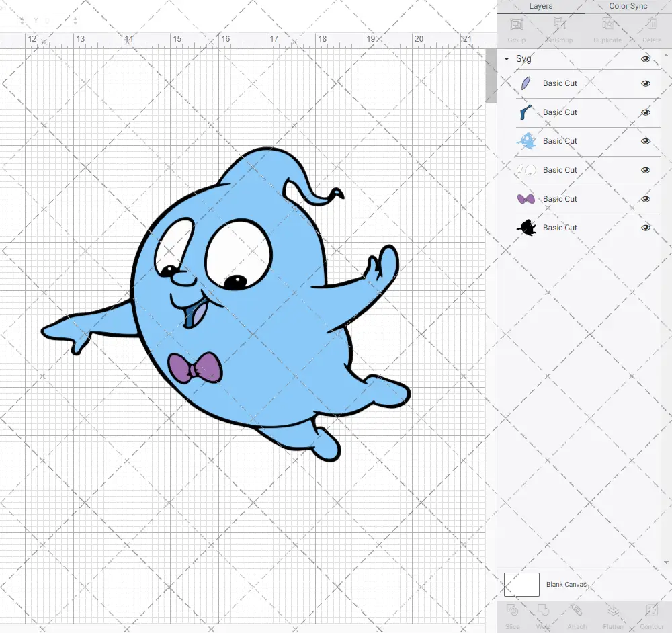This screenshot has width=672, height=633.
Task: Click the UnGroup icon
Action: pyautogui.click(x=559, y=28)
